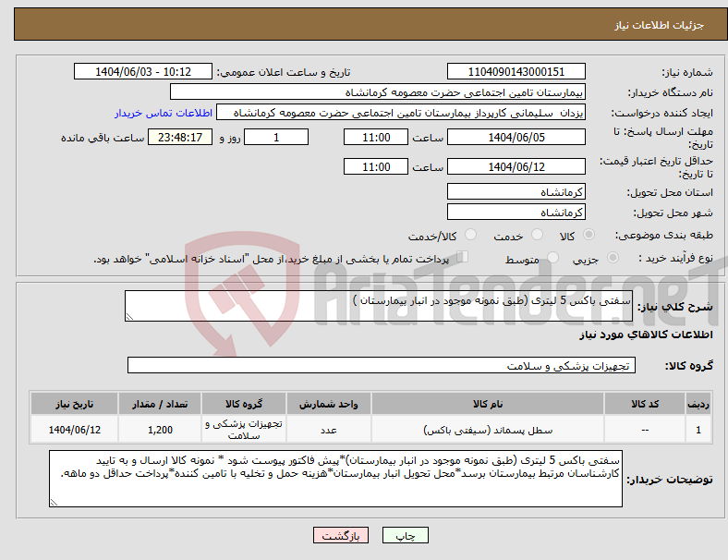Click the delivery city کرمانشاه field
Image resolution: width=728 pixels, height=560 pixels.
point(516,212)
